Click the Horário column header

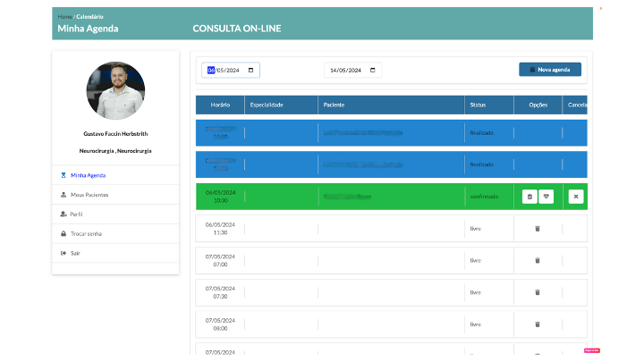coord(220,105)
